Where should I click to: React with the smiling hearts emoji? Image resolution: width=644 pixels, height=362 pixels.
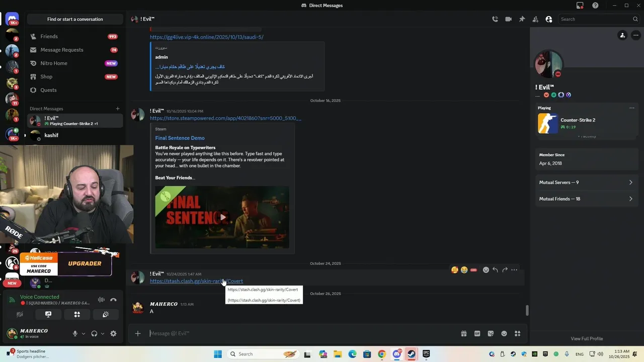coord(455,270)
